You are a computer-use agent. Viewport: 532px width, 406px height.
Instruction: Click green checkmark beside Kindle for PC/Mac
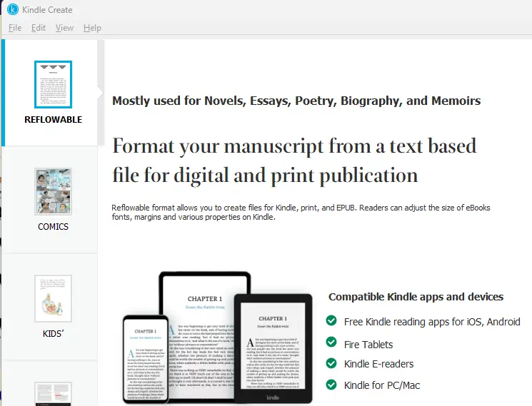331,385
